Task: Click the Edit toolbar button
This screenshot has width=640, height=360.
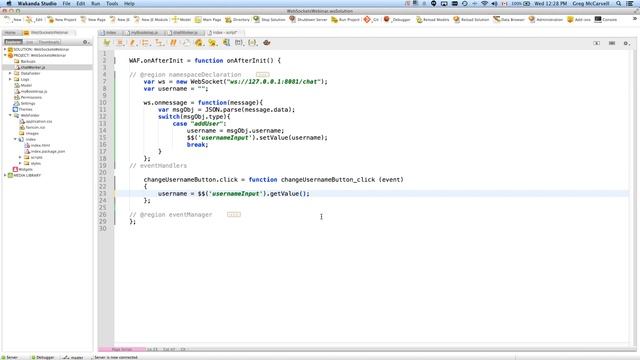Action: [x=34, y=20]
